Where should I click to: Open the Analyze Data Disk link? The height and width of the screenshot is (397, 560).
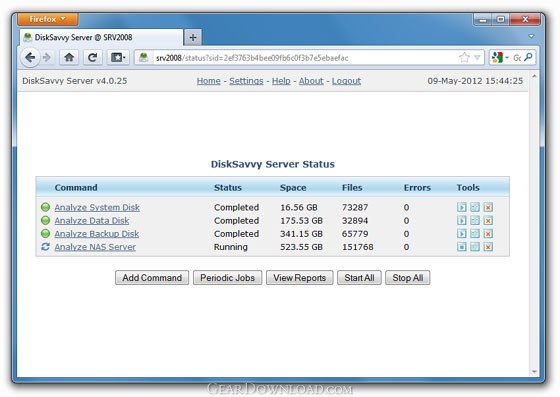point(92,221)
